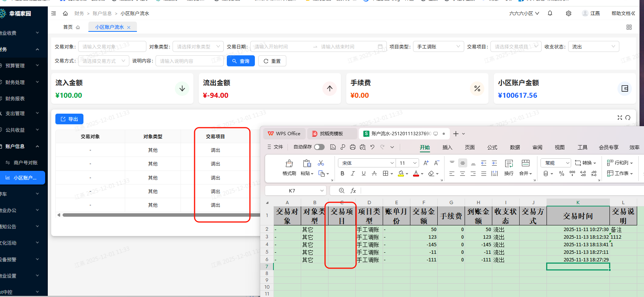
Task: Click the format painter brush icon
Action: click(x=289, y=163)
